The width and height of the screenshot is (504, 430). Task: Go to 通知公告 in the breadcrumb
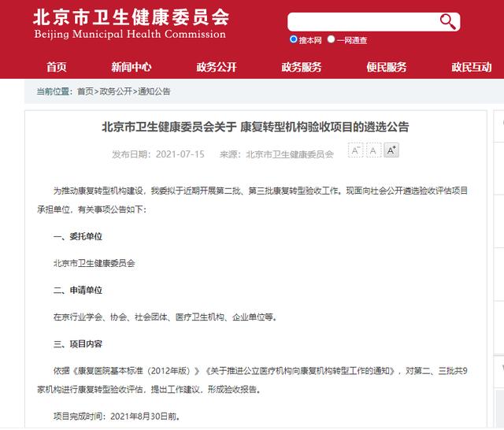(154, 91)
